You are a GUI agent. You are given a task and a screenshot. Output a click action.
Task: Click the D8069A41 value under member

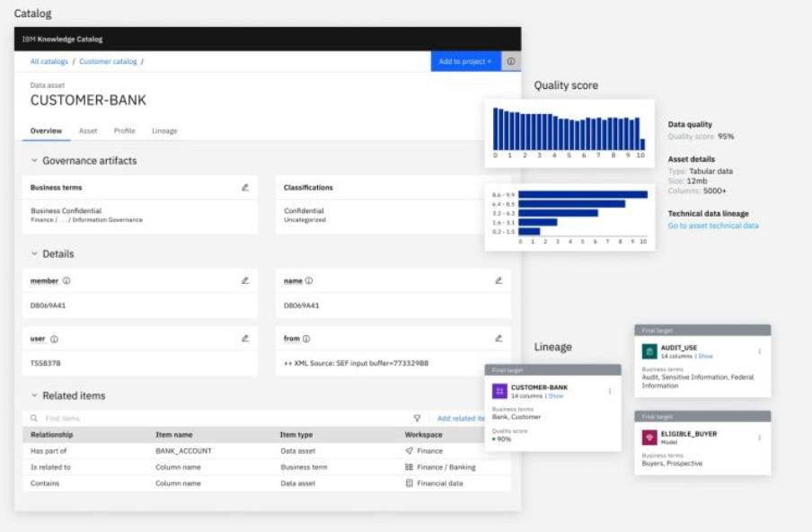click(48, 306)
